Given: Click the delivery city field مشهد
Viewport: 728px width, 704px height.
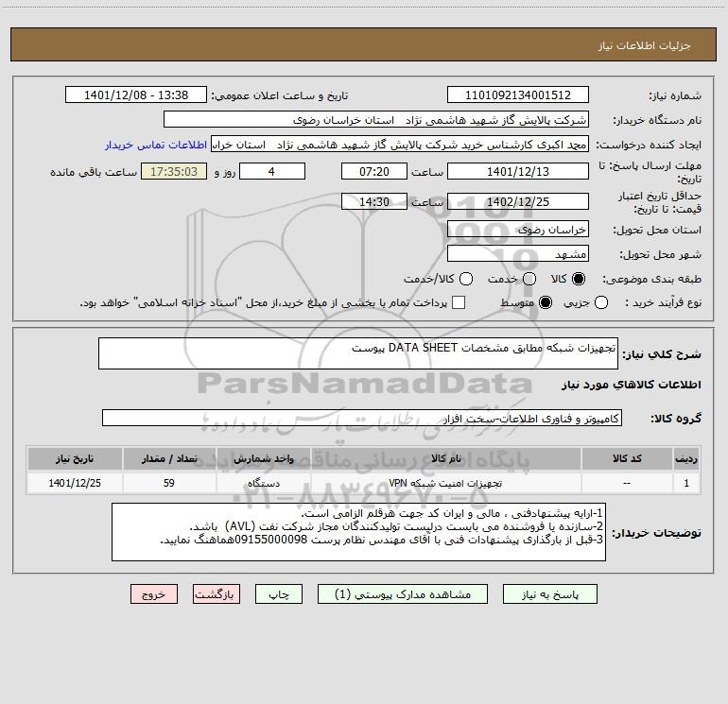Looking at the screenshot, I should pos(518,253).
